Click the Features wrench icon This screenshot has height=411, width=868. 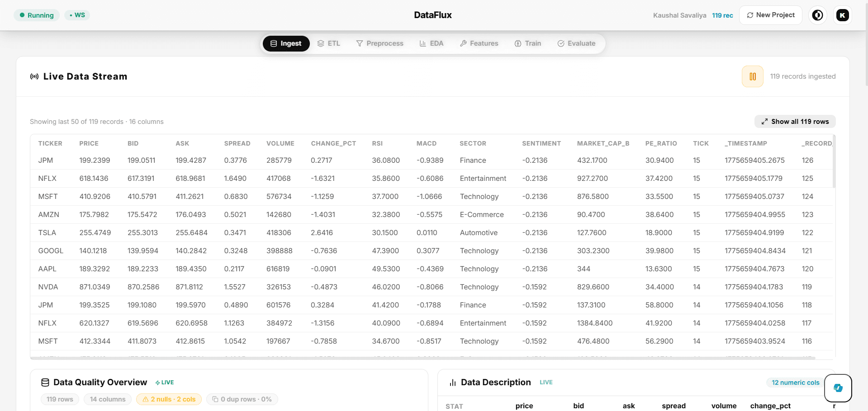[x=463, y=43]
